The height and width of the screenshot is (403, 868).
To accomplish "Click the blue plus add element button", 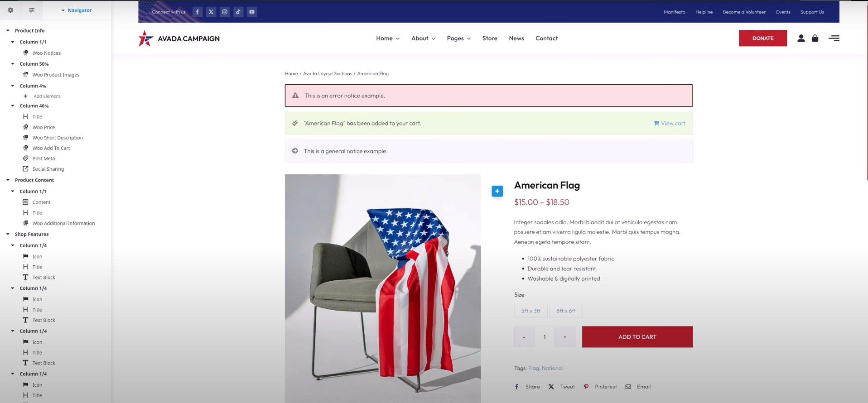I will pos(497,191).
